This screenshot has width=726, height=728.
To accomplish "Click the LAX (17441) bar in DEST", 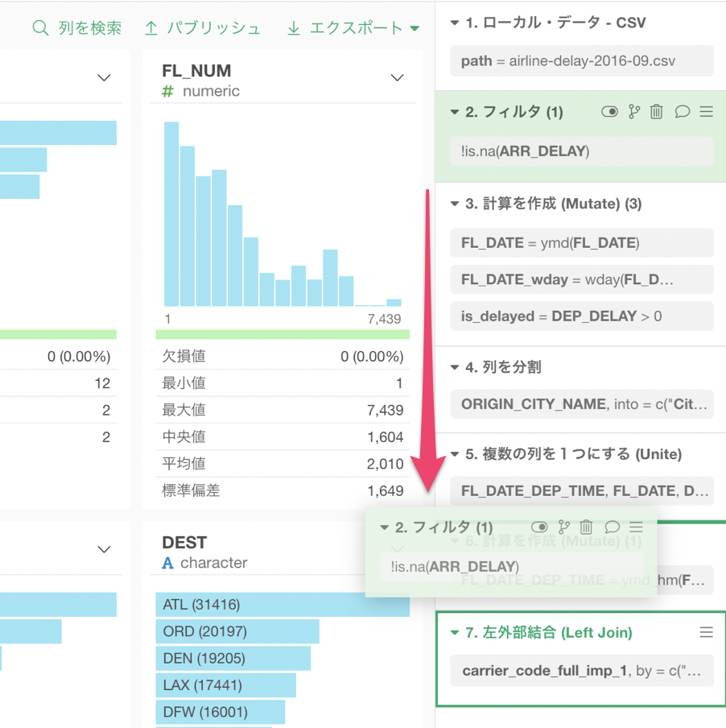I will coord(226,685).
